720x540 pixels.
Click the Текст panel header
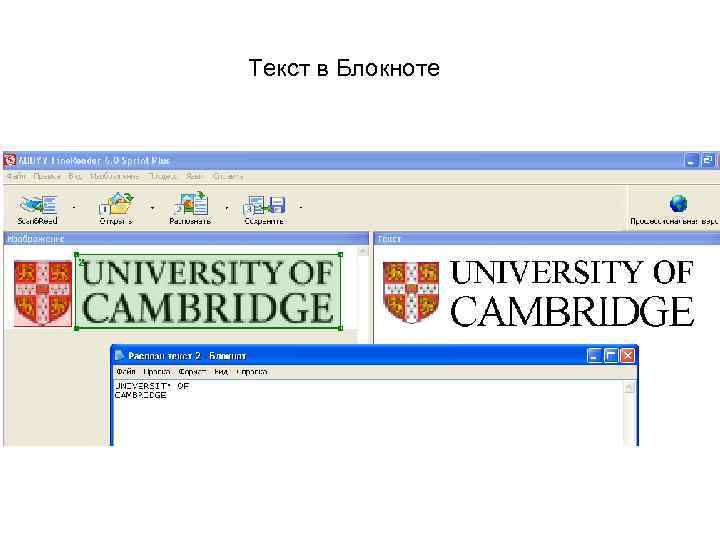[x=547, y=239]
